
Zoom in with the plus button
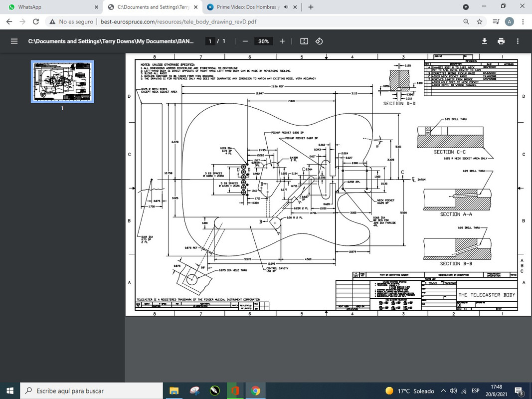coord(282,41)
